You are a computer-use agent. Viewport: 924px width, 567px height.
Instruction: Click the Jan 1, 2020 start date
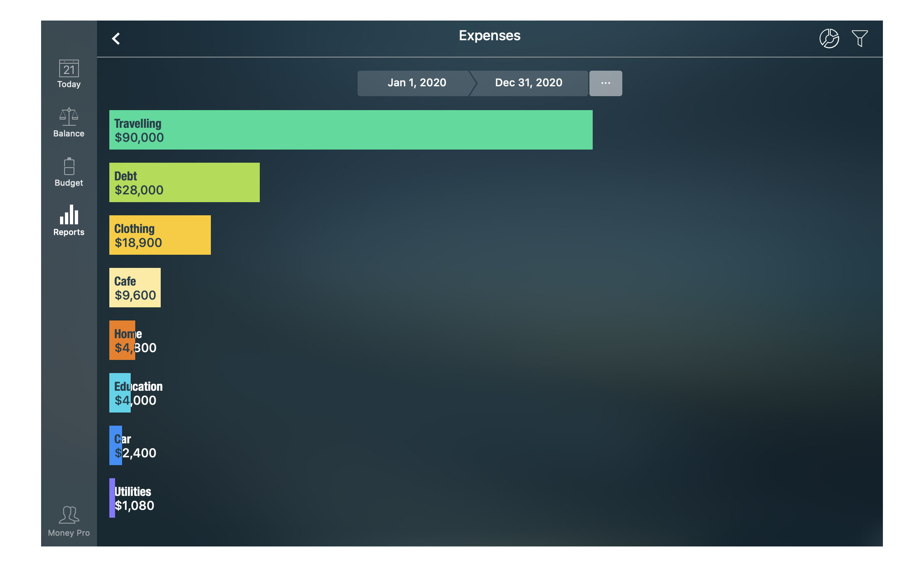coord(416,82)
